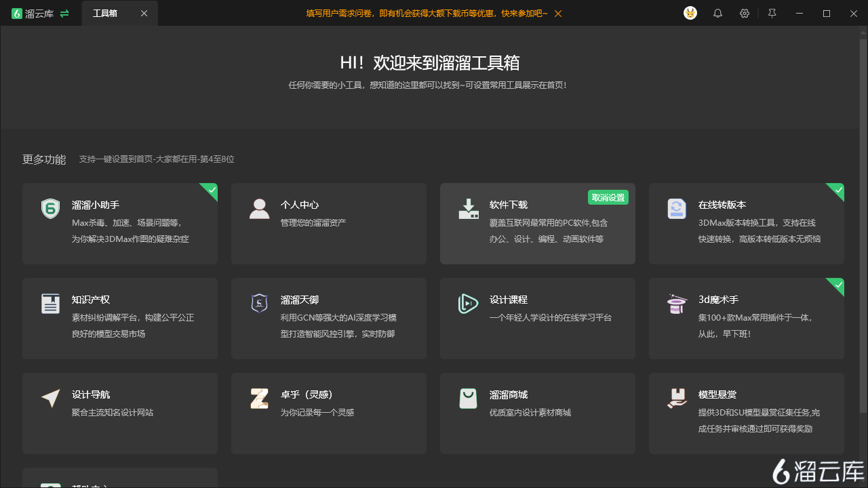Viewport: 868px width, 488px height.
Task: Click the 溜溜小助手 title text
Action: [96, 205]
